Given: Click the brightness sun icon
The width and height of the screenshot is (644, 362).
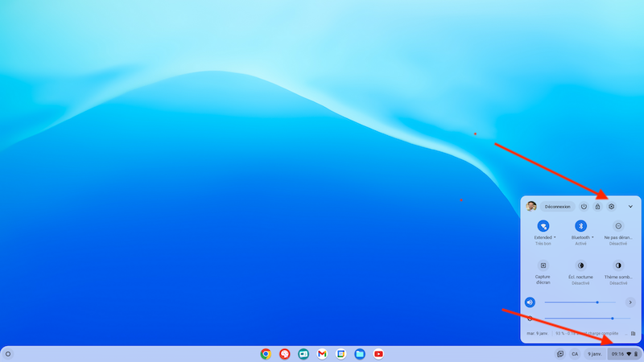Looking at the screenshot, I should 530,319.
